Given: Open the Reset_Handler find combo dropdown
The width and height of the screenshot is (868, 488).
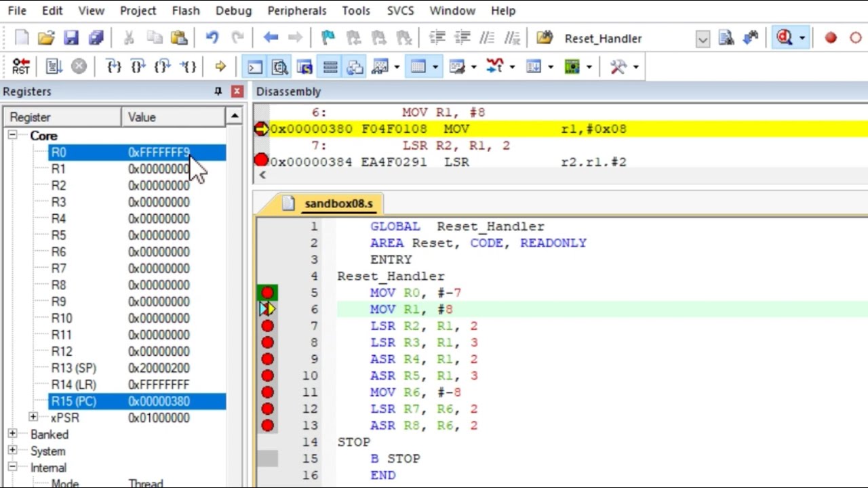Looking at the screenshot, I should tap(703, 39).
